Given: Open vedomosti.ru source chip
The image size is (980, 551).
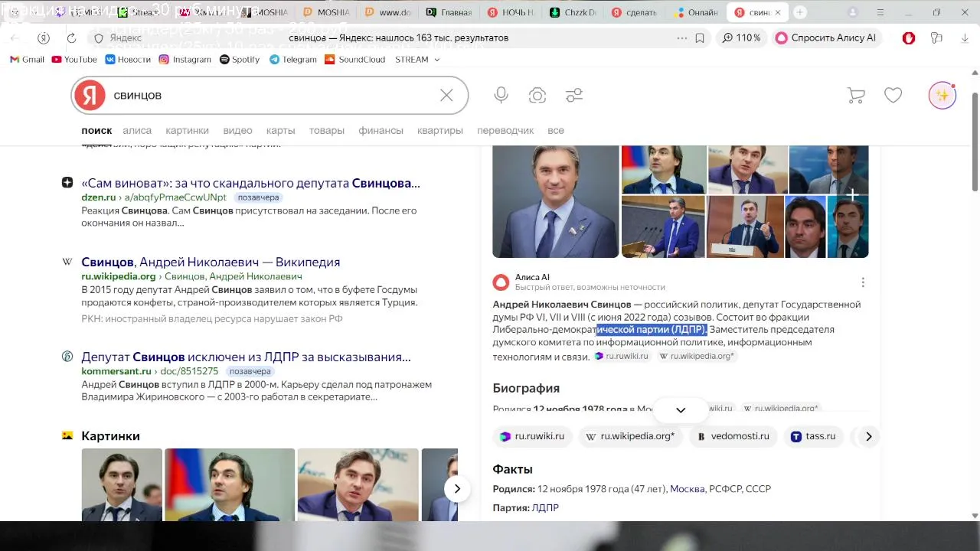Looking at the screenshot, I should (733, 436).
